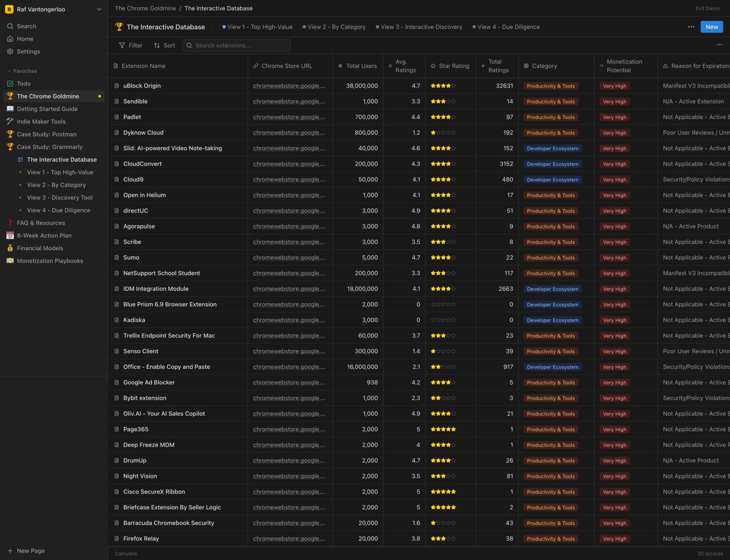Click Developer Ecosystem tag on CloudConvert row
This screenshot has height=560, width=730.
pyautogui.click(x=552, y=164)
